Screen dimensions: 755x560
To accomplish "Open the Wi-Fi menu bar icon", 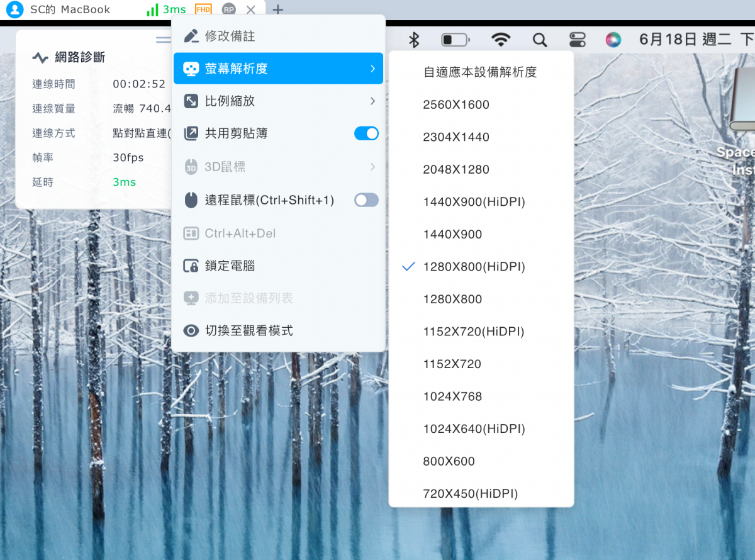I will coord(501,40).
